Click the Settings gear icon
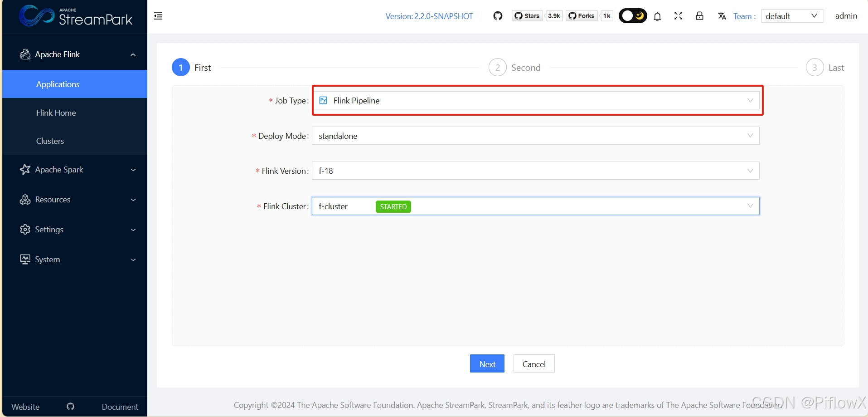The height and width of the screenshot is (417, 868). click(x=25, y=230)
